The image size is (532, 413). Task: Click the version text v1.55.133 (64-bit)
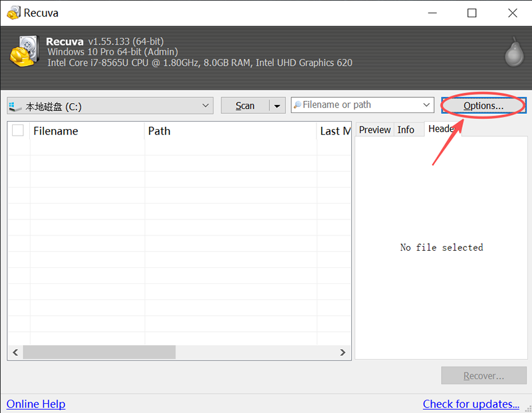pos(126,41)
